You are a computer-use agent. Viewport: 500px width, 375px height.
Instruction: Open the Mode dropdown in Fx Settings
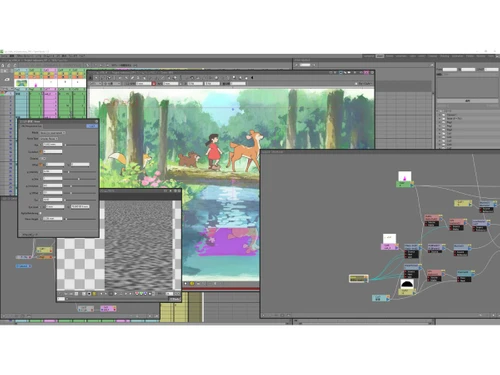click(x=53, y=133)
